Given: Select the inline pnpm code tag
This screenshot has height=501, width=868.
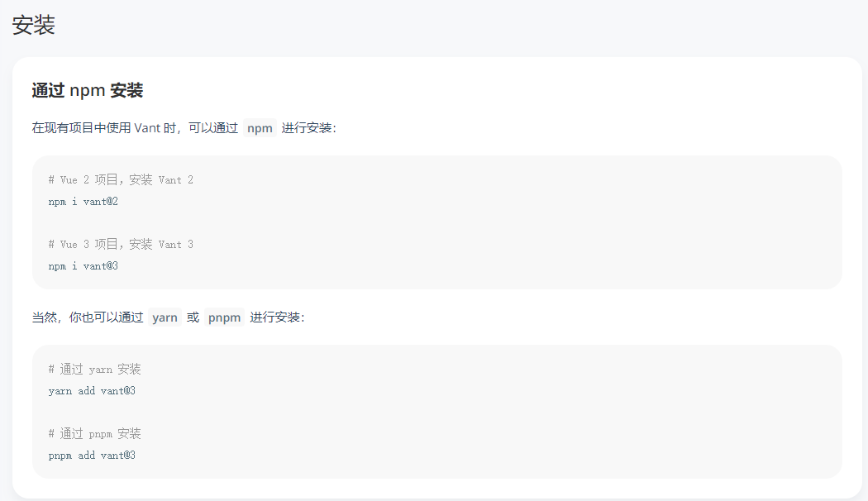Looking at the screenshot, I should tap(224, 317).
